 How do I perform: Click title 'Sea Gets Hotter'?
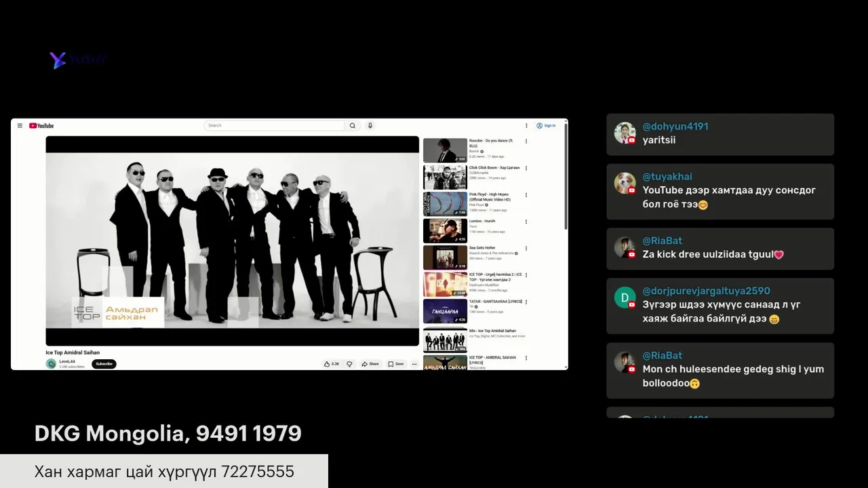tap(482, 248)
